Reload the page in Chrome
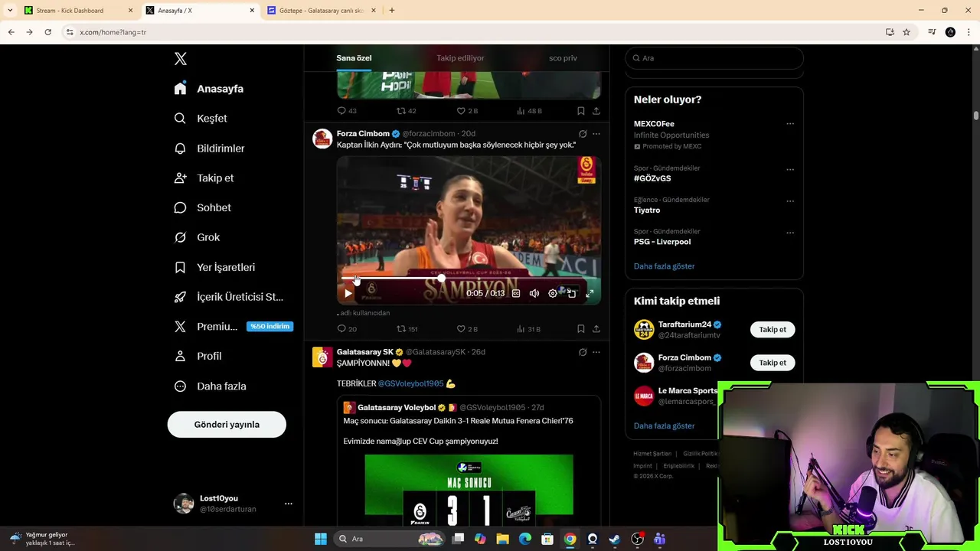The image size is (980, 551). [x=47, y=32]
